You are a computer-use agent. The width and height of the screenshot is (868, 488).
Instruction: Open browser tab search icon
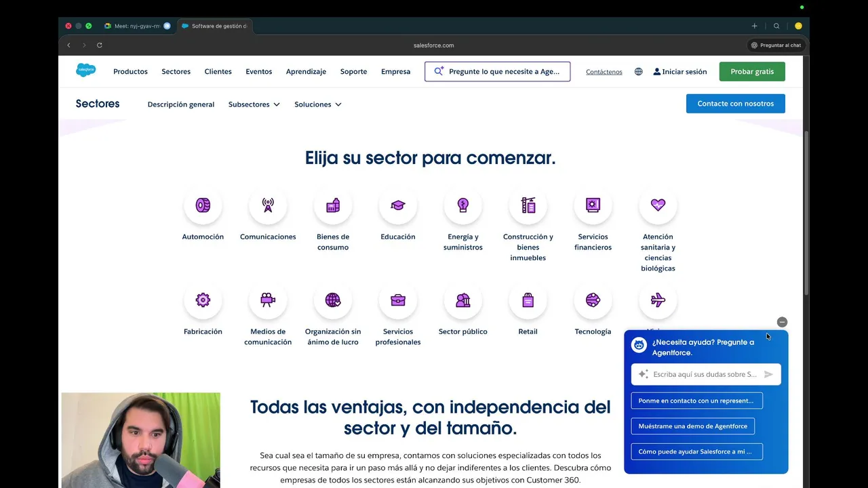[776, 26]
